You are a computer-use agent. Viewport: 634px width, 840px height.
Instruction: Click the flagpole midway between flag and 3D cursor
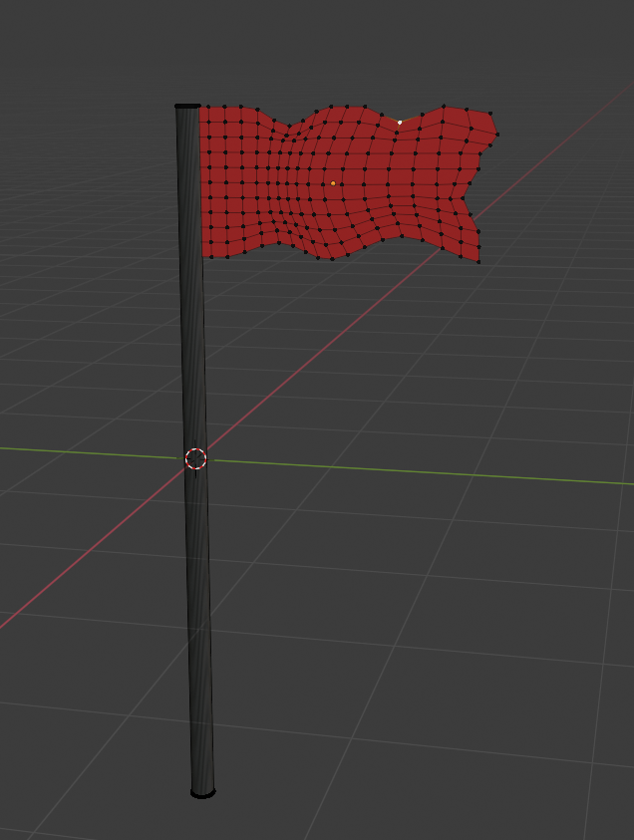tap(192, 359)
